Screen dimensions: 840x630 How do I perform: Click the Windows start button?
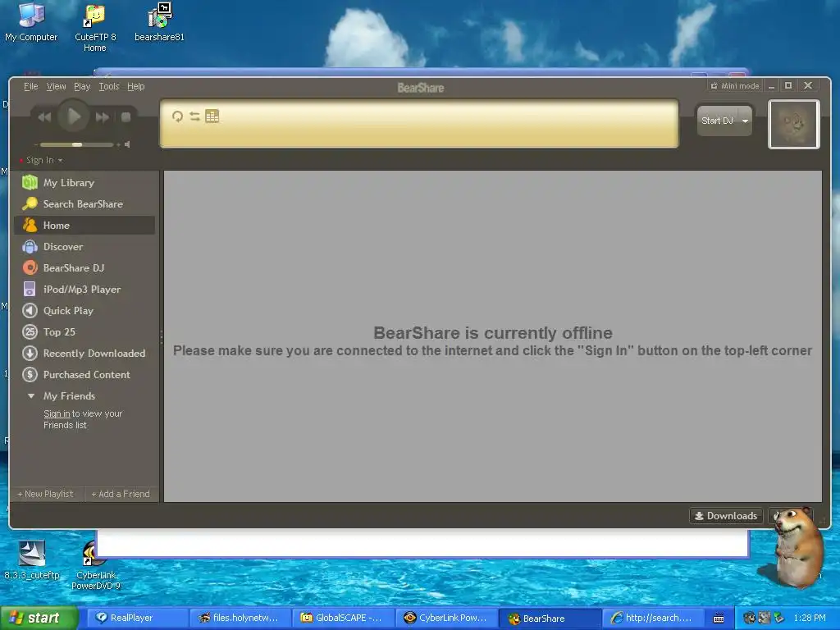tap(39, 619)
